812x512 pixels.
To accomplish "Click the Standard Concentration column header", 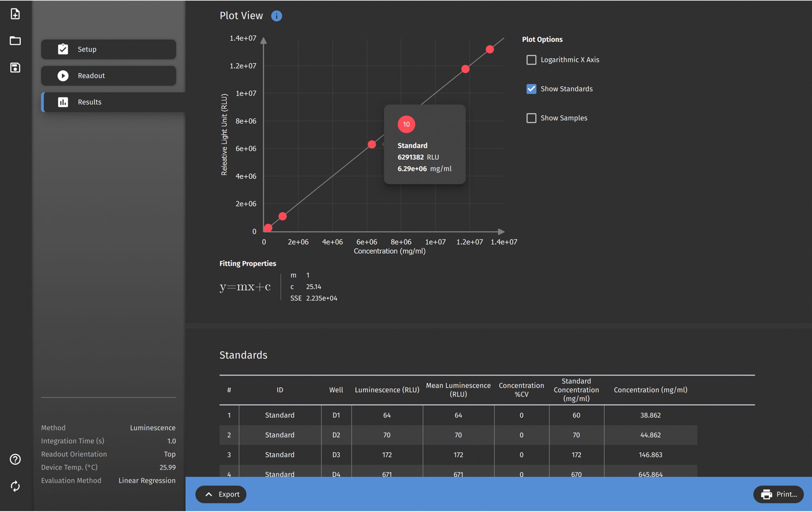I will [x=576, y=390].
